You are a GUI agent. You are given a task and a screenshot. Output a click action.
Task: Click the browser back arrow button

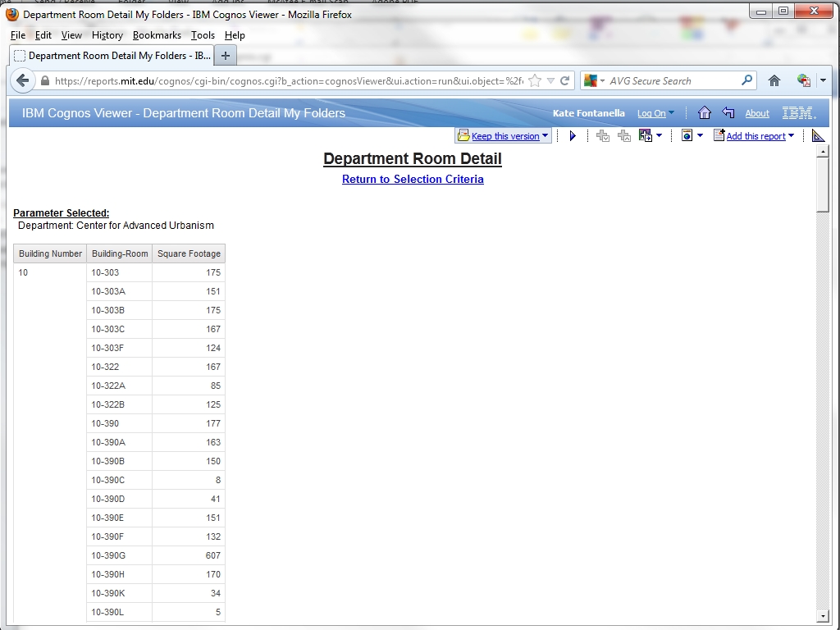(23, 80)
